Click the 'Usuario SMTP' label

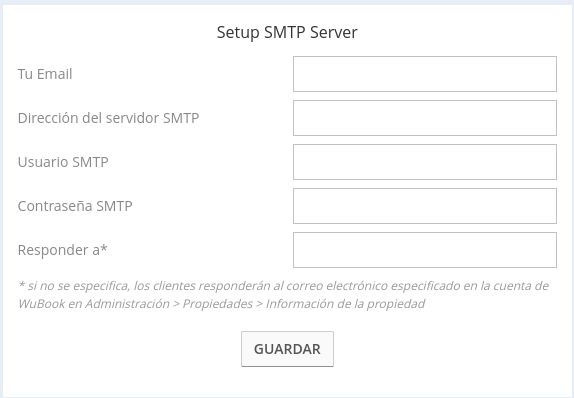pos(63,162)
